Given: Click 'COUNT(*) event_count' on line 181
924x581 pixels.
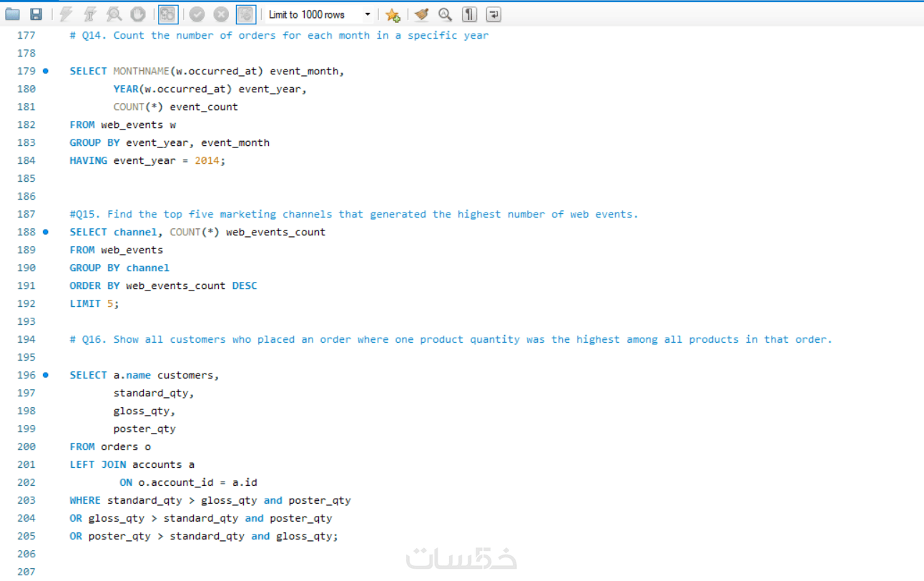Looking at the screenshot, I should pyautogui.click(x=176, y=107).
